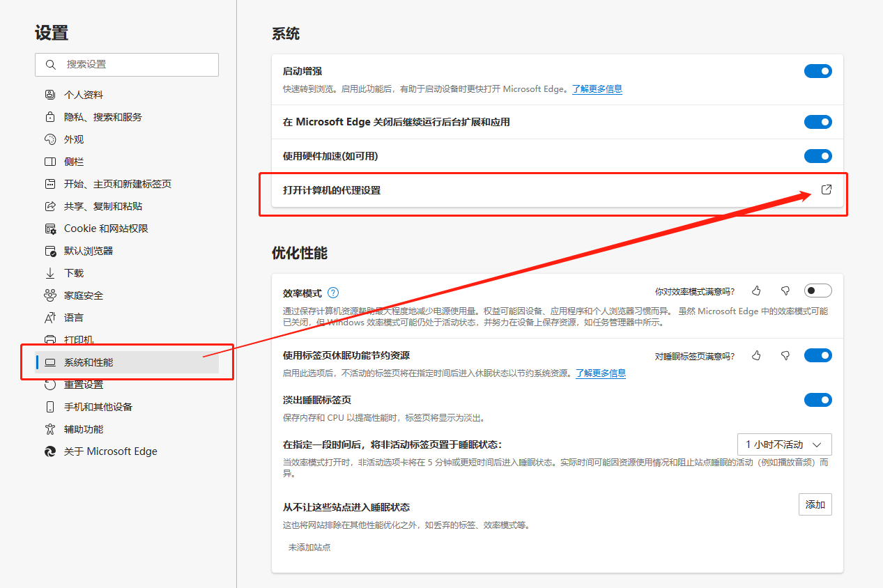The height and width of the screenshot is (588, 883).
Task: Open proxy settings via the external-link icon
Action: (827, 189)
